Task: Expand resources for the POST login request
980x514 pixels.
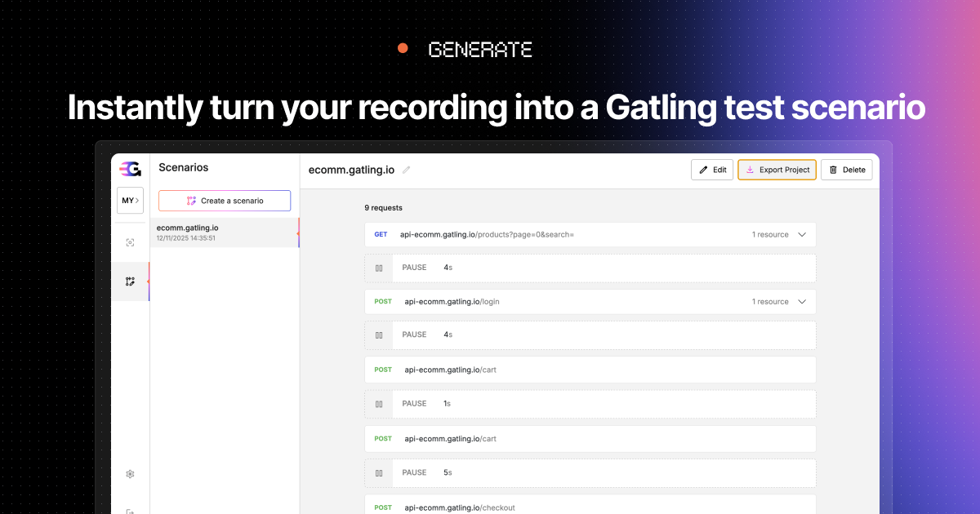Action: point(801,301)
